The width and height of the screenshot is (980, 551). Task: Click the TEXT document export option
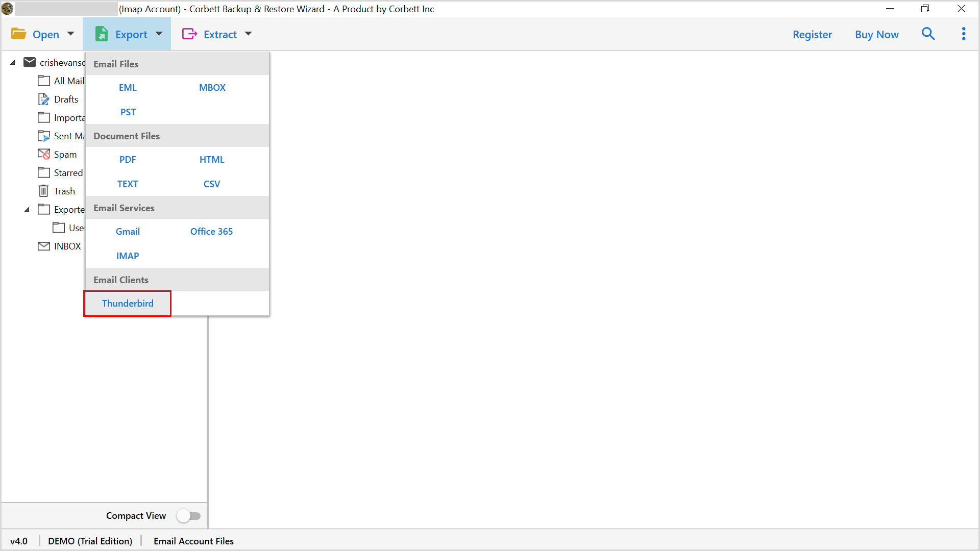tap(129, 184)
